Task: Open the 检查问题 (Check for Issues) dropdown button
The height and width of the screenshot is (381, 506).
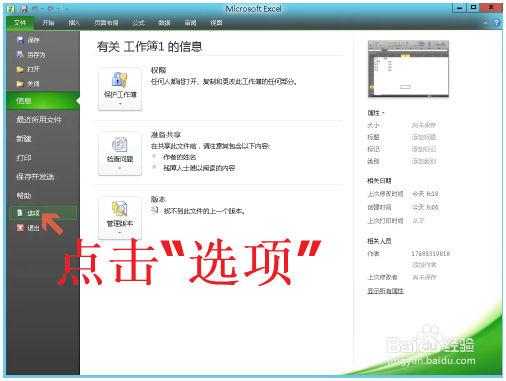Action: [x=120, y=153]
